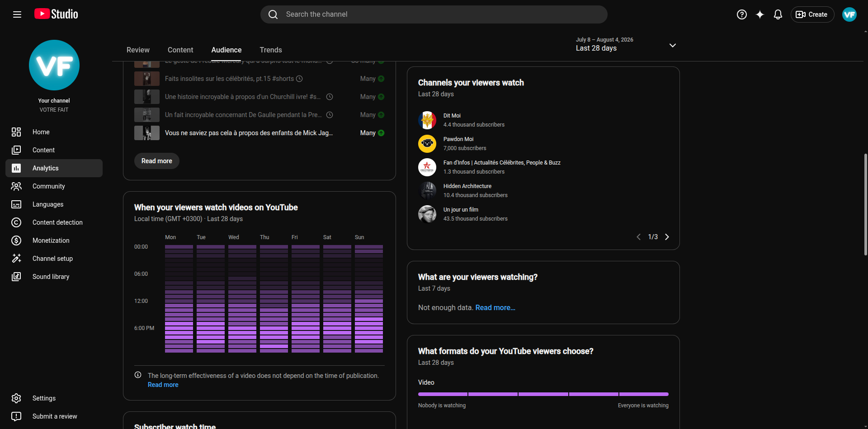The image size is (868, 429).
Task: Open the Trends tab
Action: (271, 50)
